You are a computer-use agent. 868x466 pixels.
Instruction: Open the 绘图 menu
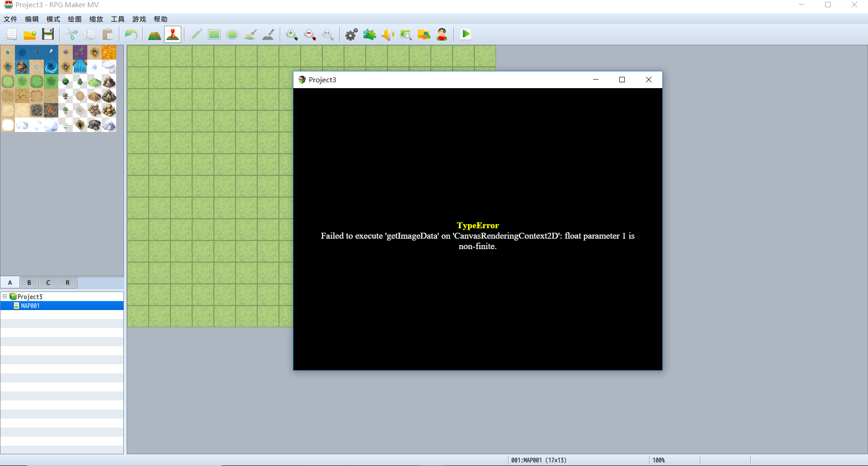tap(75, 19)
